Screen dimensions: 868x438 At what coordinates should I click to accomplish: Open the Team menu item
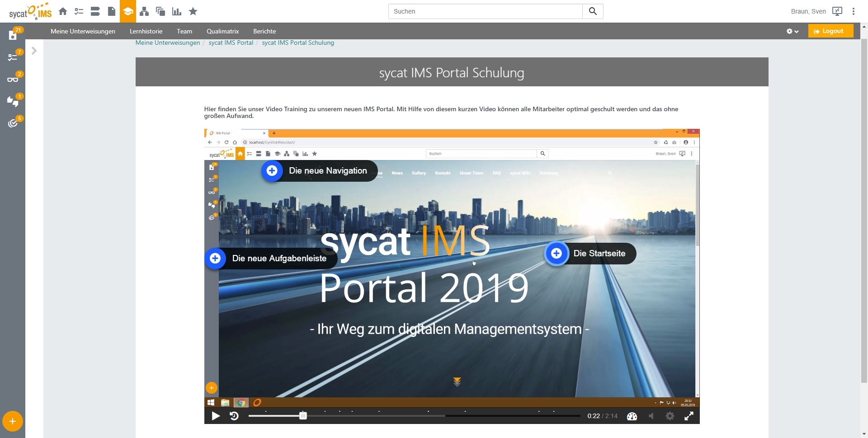pyautogui.click(x=184, y=31)
